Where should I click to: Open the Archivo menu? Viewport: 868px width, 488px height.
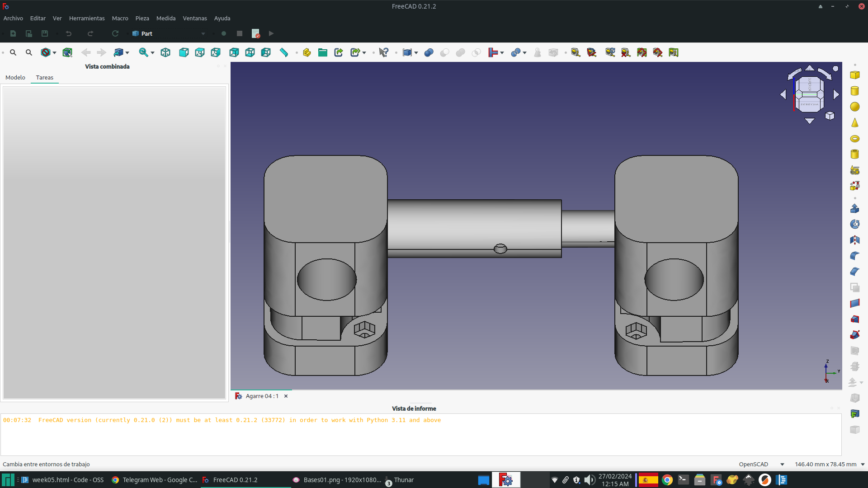13,18
